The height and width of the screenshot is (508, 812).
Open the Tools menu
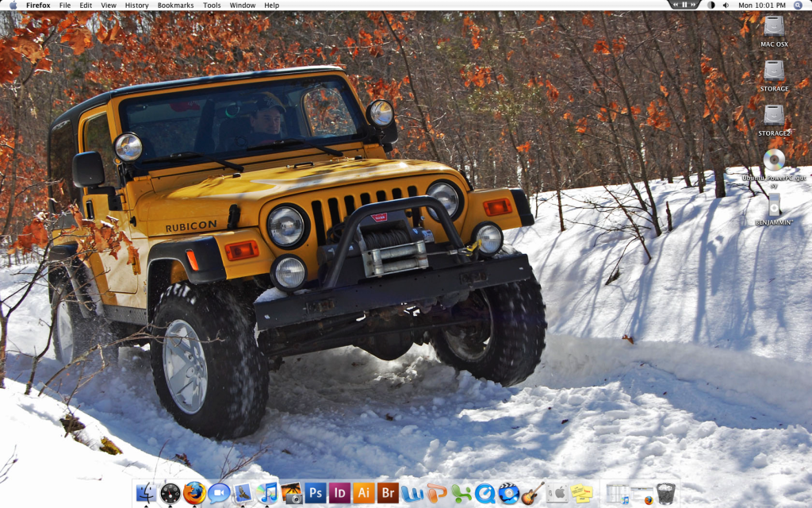[x=212, y=6]
